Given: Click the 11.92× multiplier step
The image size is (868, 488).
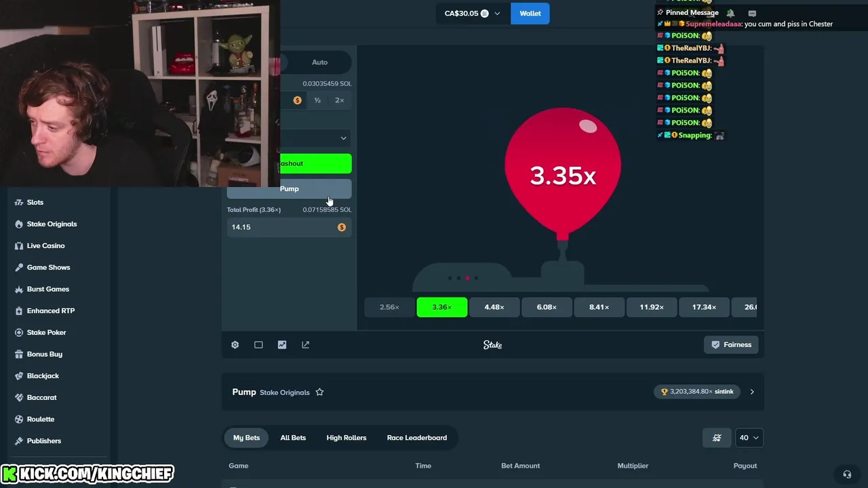Looking at the screenshot, I should point(652,307).
